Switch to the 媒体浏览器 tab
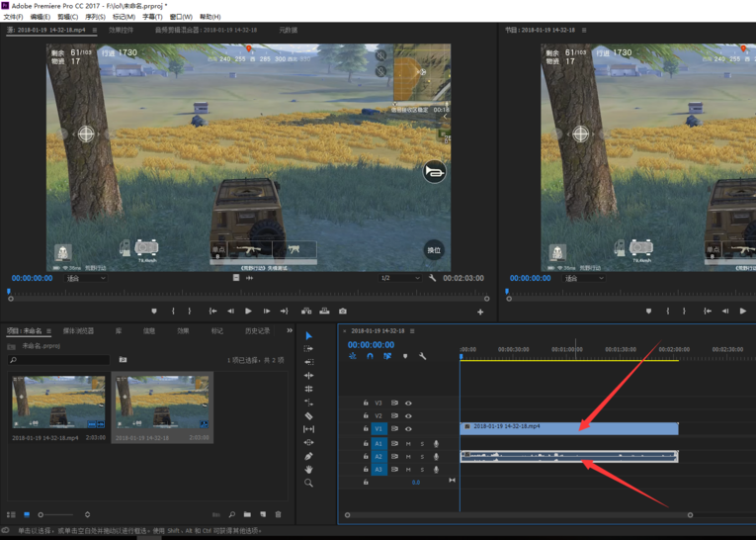This screenshot has height=540, width=756. [79, 331]
